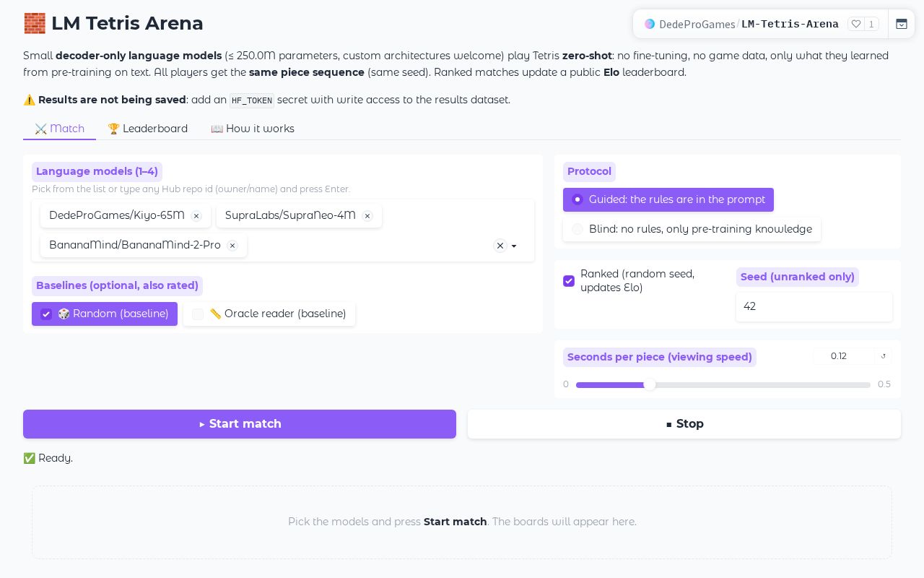Clear all selected language models

500,246
